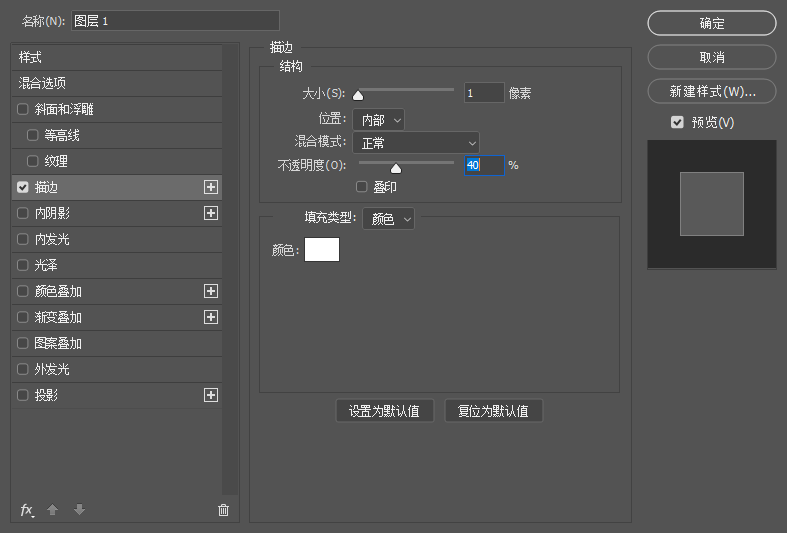Screen dimensions: 787x533
Task: Move effect up with the up arrow icon
Action: [x=52, y=510]
